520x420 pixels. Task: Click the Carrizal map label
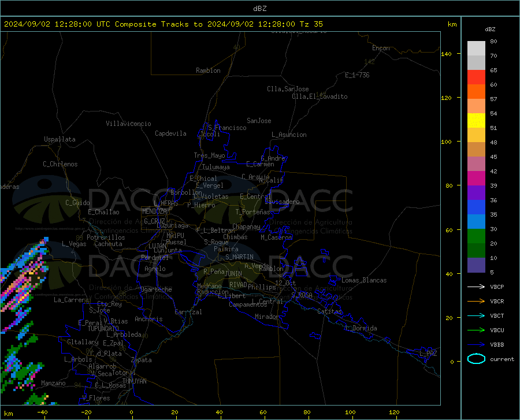(188, 312)
